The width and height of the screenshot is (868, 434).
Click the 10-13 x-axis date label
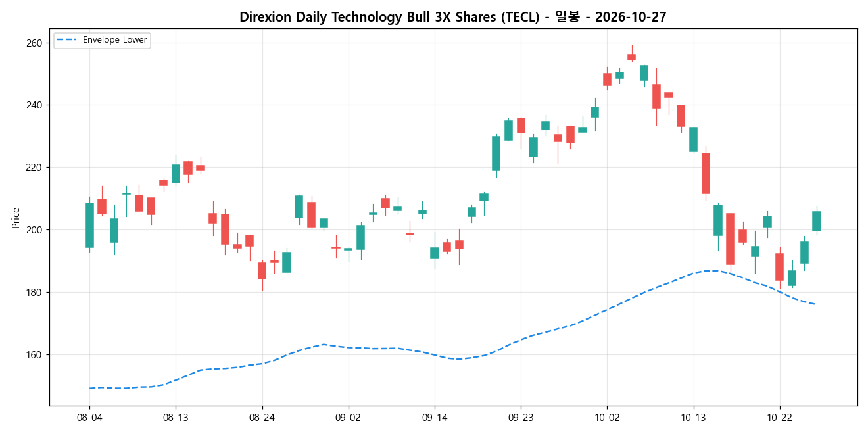[x=692, y=418]
